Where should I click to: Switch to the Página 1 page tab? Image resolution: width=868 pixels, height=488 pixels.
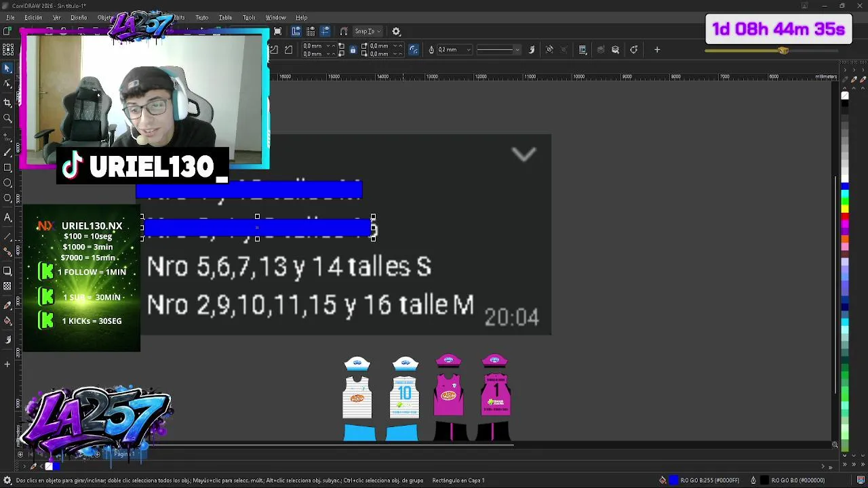point(124,454)
